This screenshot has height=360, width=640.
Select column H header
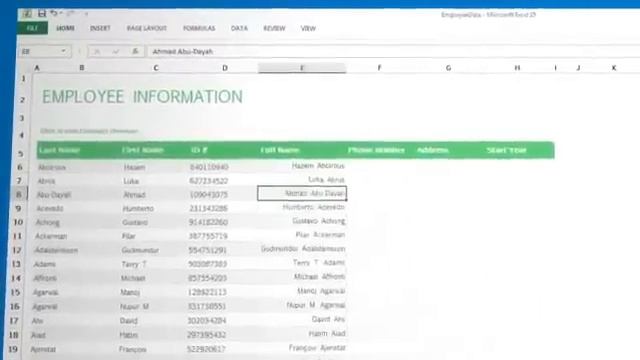pyautogui.click(x=517, y=68)
